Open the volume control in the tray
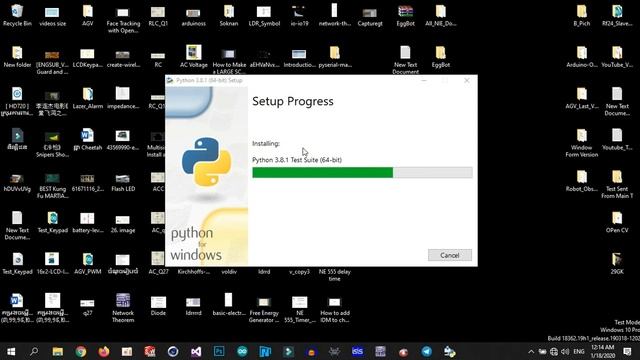Image resolution: width=640 pixels, height=360 pixels. click(565, 351)
